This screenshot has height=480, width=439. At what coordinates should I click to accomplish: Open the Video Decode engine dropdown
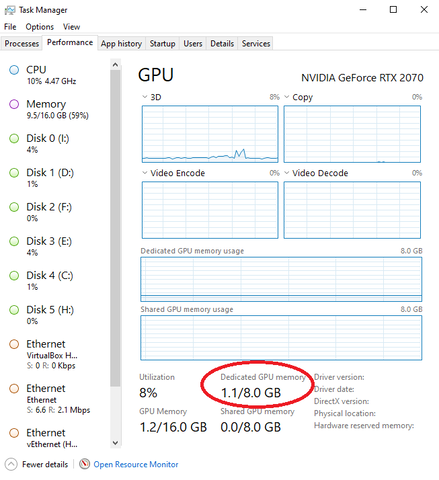pyautogui.click(x=286, y=173)
